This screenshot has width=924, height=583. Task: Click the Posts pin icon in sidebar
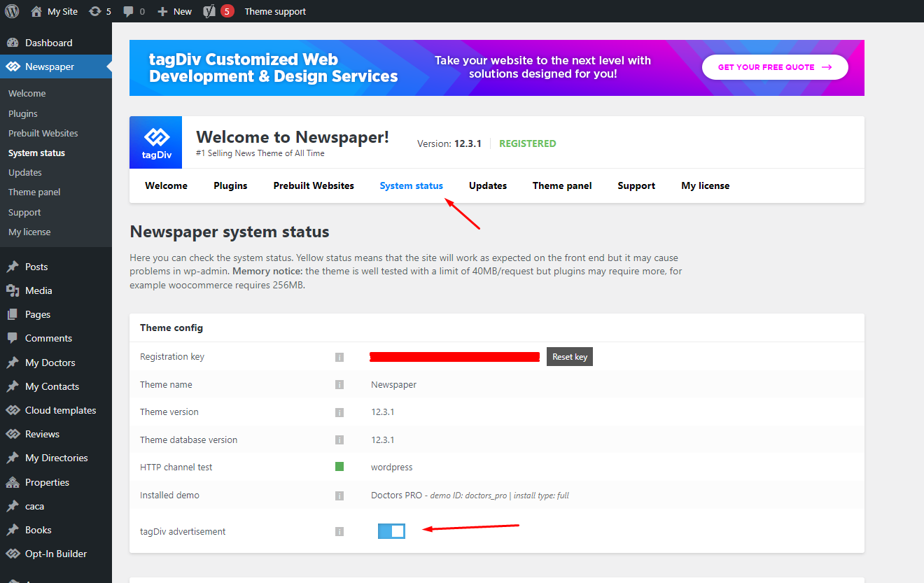click(x=13, y=267)
